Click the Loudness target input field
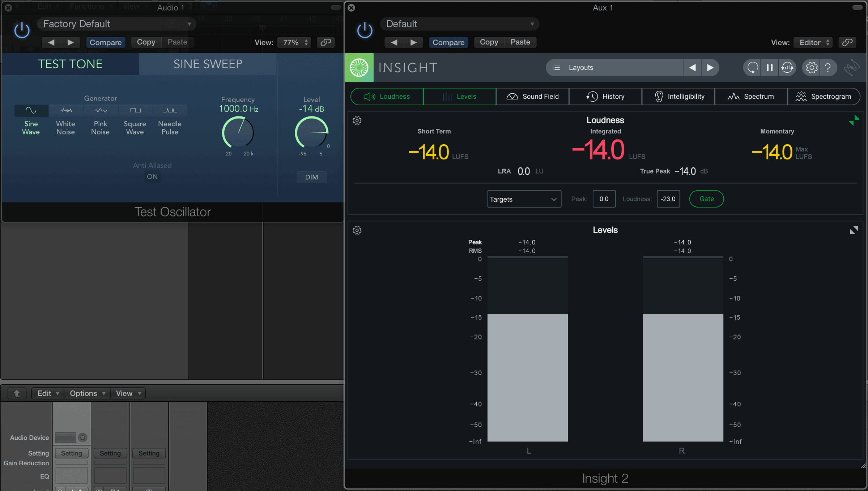Screen dimensions: 868x491 click(x=668, y=199)
